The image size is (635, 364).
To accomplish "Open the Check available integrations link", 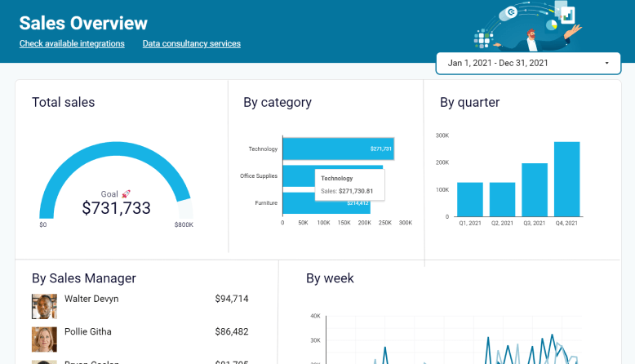I will [x=72, y=44].
